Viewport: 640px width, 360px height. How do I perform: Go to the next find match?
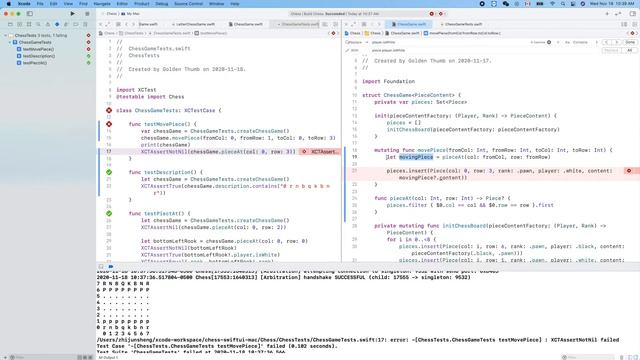pos(616,42)
